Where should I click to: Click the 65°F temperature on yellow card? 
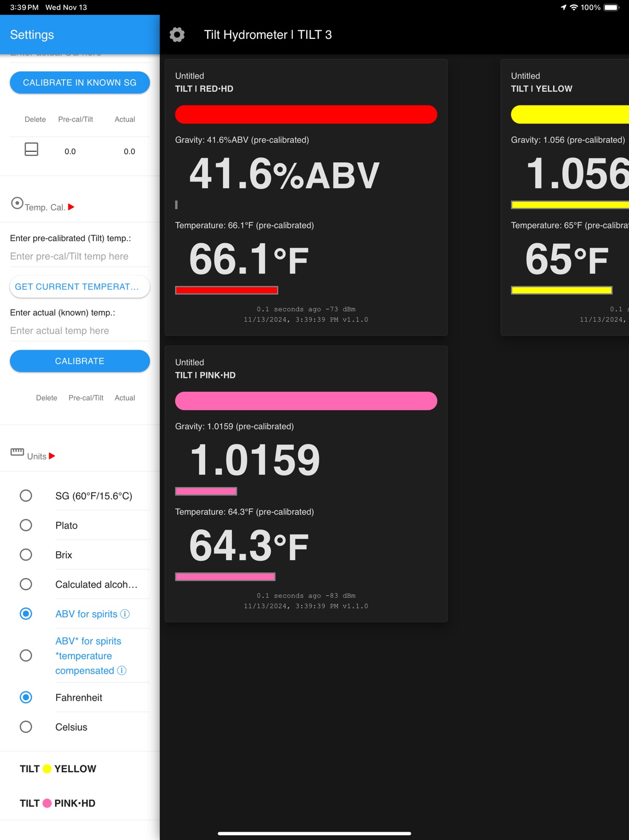(567, 259)
